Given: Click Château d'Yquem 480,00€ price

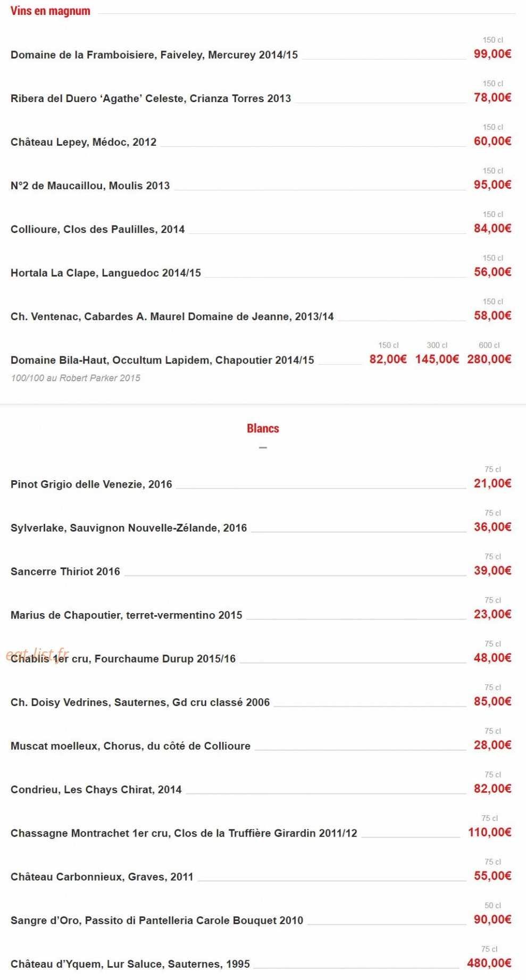Looking at the screenshot, I should click(489, 963).
